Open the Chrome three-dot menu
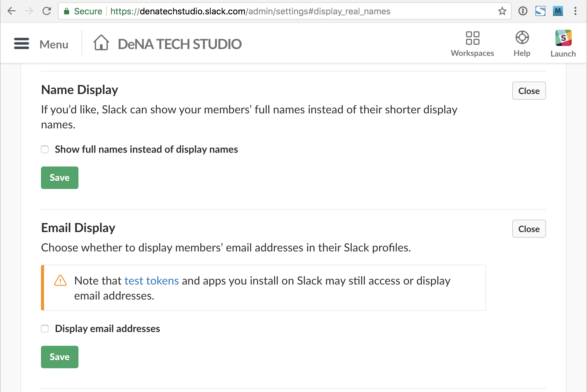Screen dimensions: 587x392 pyautogui.click(x=575, y=11)
